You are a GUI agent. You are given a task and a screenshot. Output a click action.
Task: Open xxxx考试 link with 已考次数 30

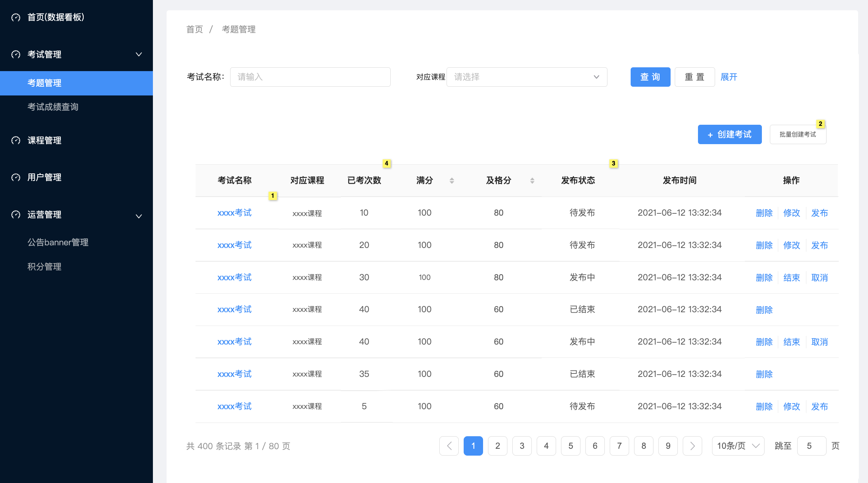coord(234,277)
